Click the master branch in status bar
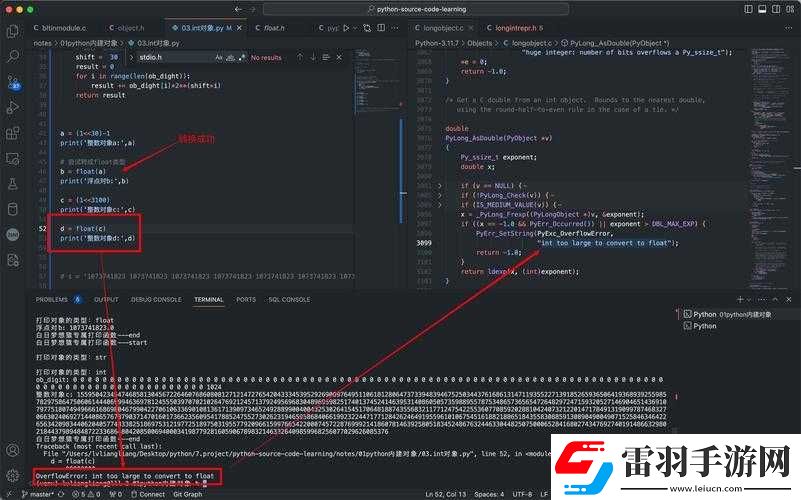This screenshot has width=801, height=500. (37, 494)
